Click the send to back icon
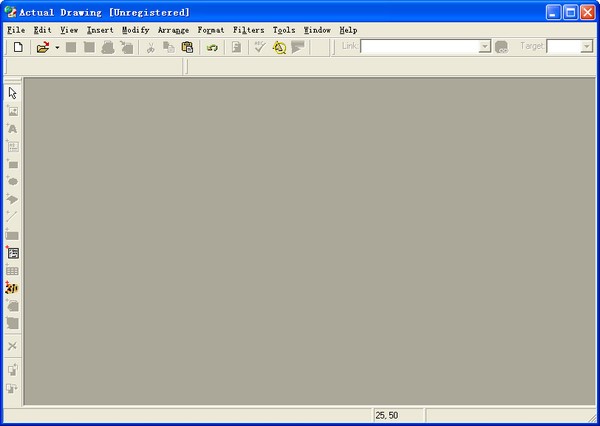Screen dimensions: 600x426 [12, 388]
